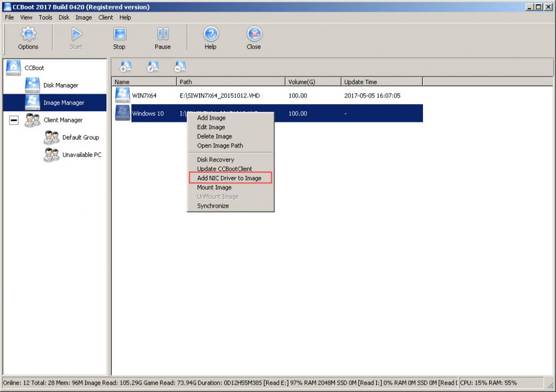The height and width of the screenshot is (392, 556).
Task: Open the View menu
Action: click(26, 17)
